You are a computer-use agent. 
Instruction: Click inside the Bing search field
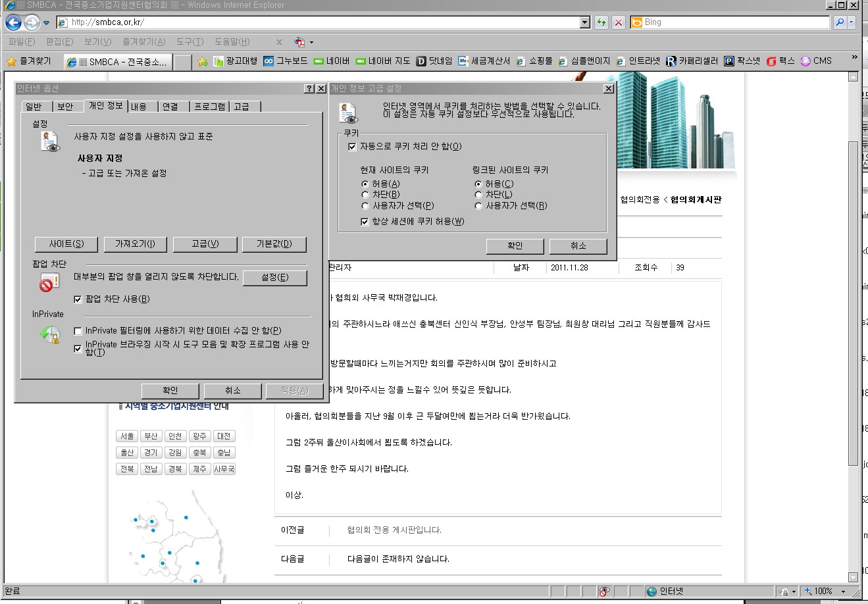pyautogui.click(x=730, y=22)
